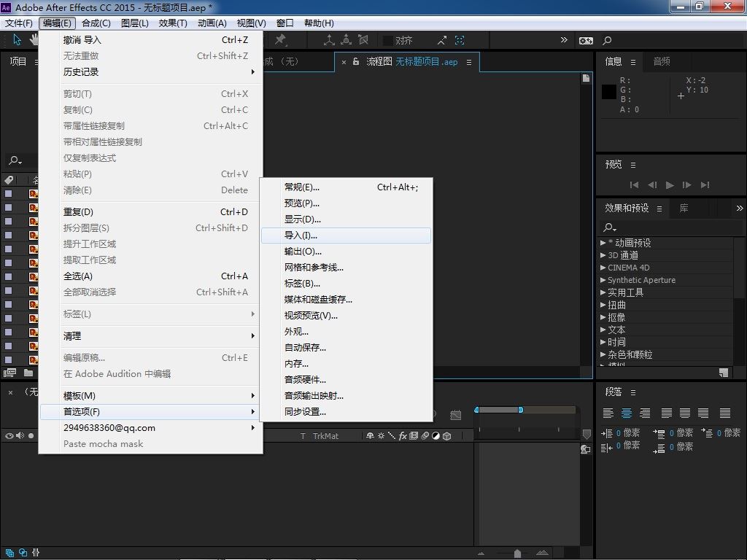Expand the 实用工具 effects category
The width and height of the screenshot is (747, 560).
[603, 292]
